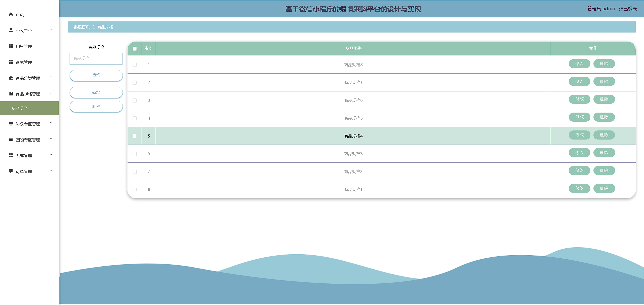Open the 商家管理 menu label

click(24, 62)
